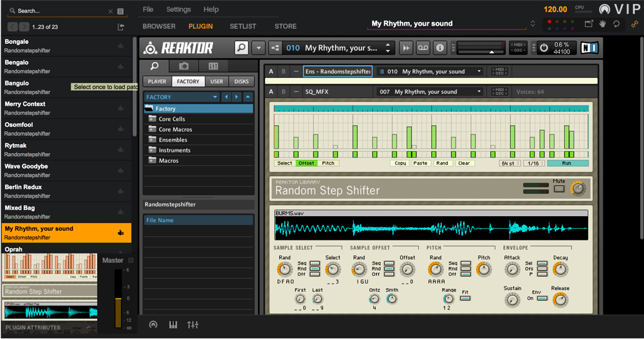644x339 pixels.
Task: Open the Reaktor info icon
Action: 439,48
